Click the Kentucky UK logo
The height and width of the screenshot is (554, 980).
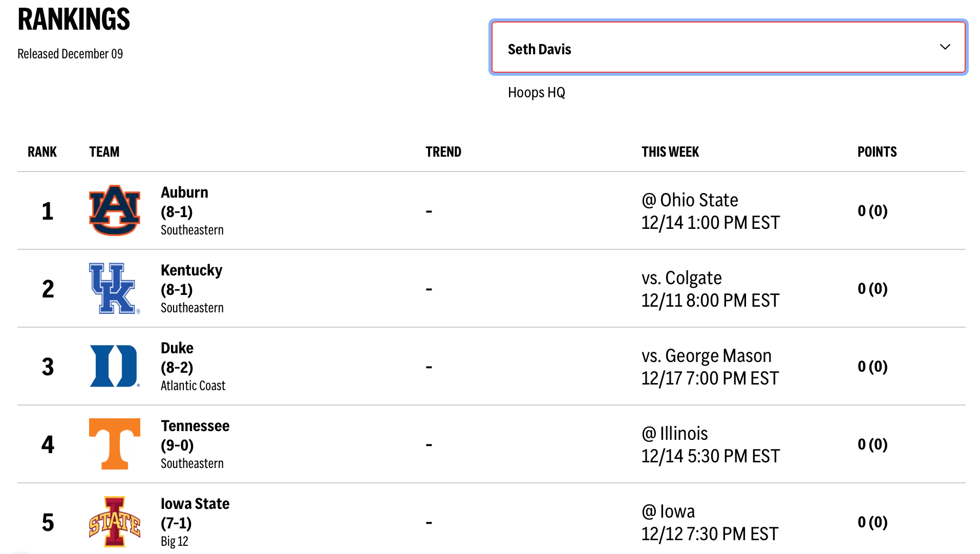click(113, 288)
